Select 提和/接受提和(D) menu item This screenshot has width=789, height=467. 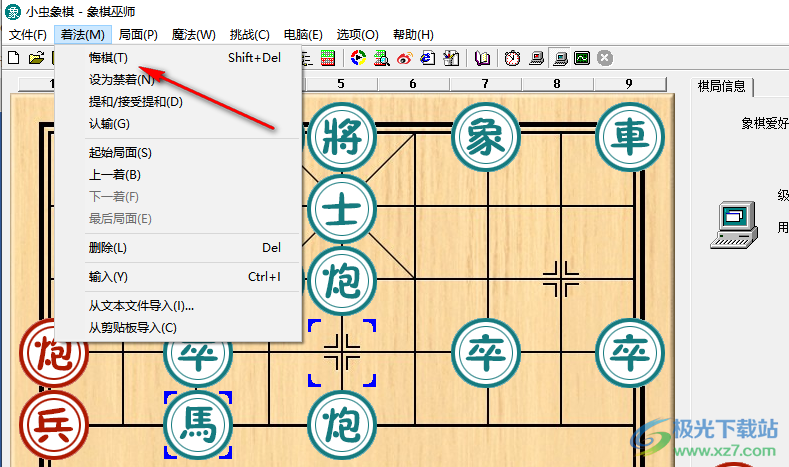178,102
